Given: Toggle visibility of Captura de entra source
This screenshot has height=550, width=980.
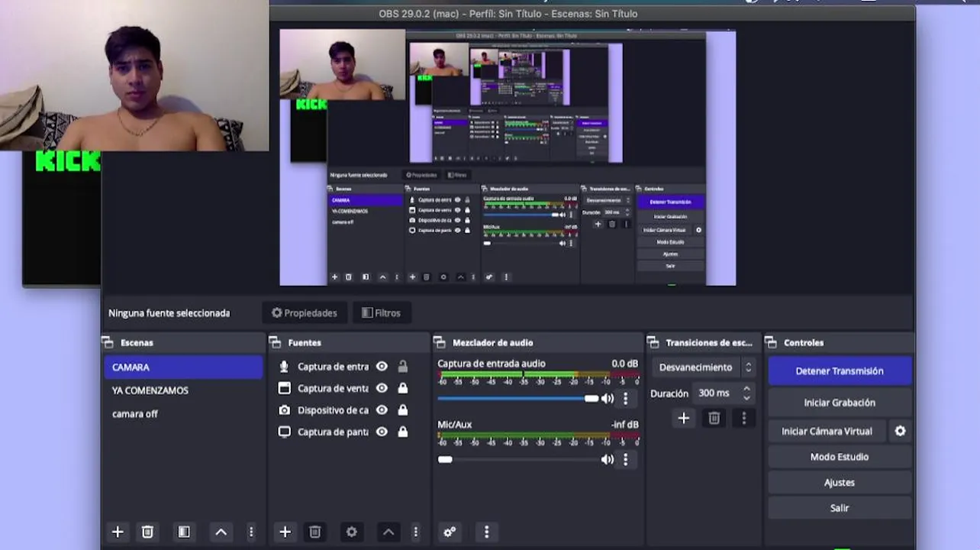Looking at the screenshot, I should point(382,367).
